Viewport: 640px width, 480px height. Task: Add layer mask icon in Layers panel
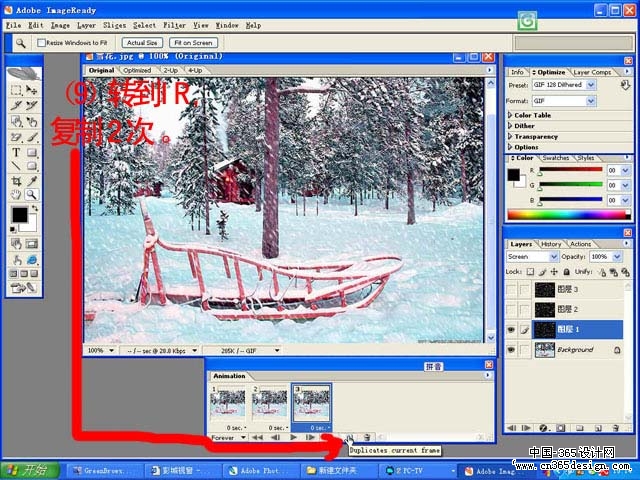tap(561, 428)
